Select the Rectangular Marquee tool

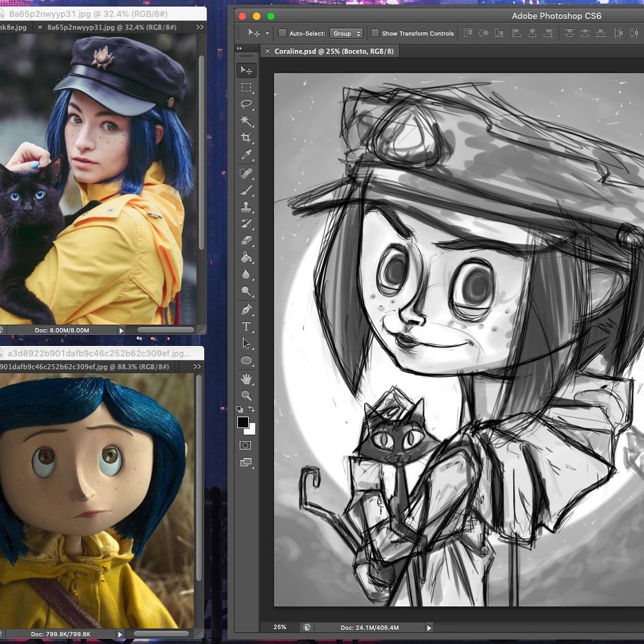pyautogui.click(x=246, y=87)
